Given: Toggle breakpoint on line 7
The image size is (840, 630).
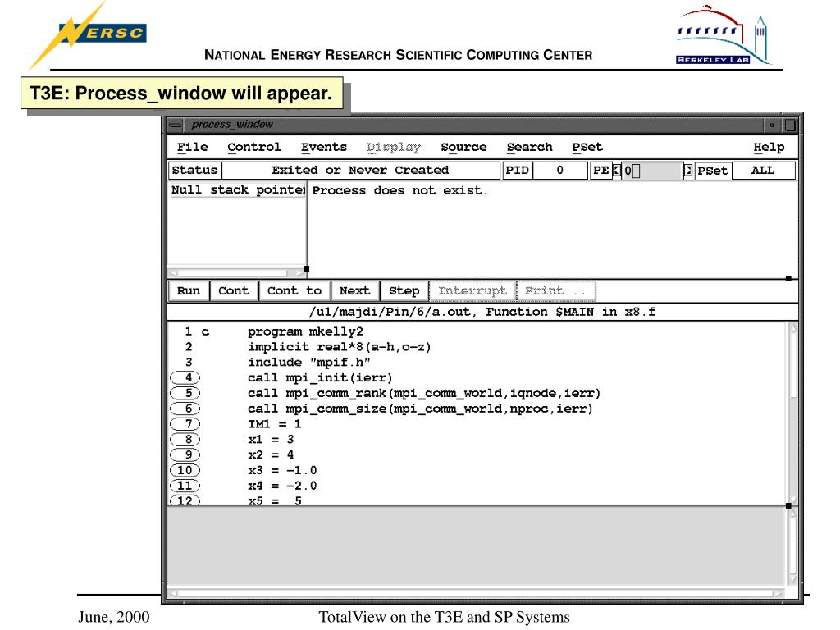Looking at the screenshot, I should click(x=187, y=424).
